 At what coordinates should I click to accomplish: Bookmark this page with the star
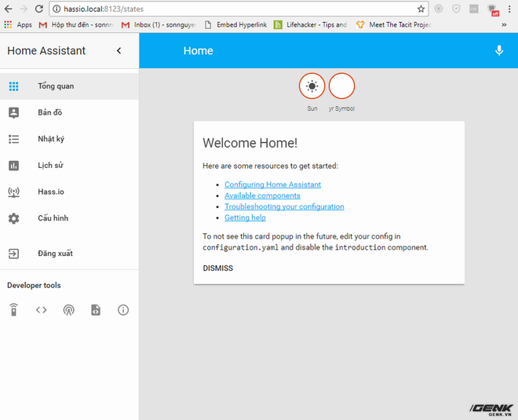[421, 9]
